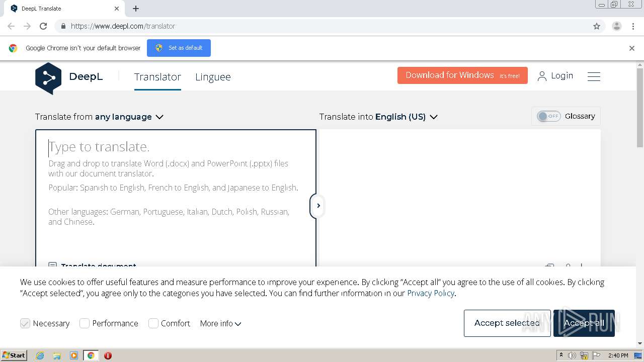Open the media player taskbar icon

pos(74,355)
